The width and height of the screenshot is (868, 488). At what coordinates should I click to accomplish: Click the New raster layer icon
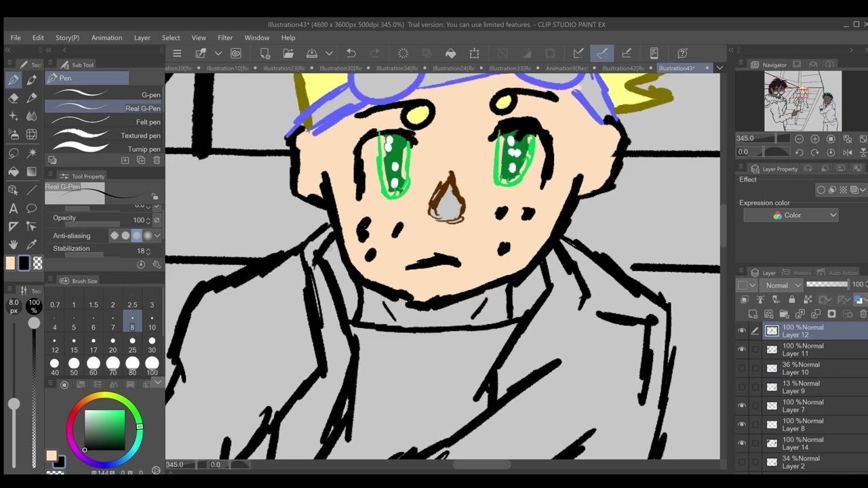click(753, 314)
